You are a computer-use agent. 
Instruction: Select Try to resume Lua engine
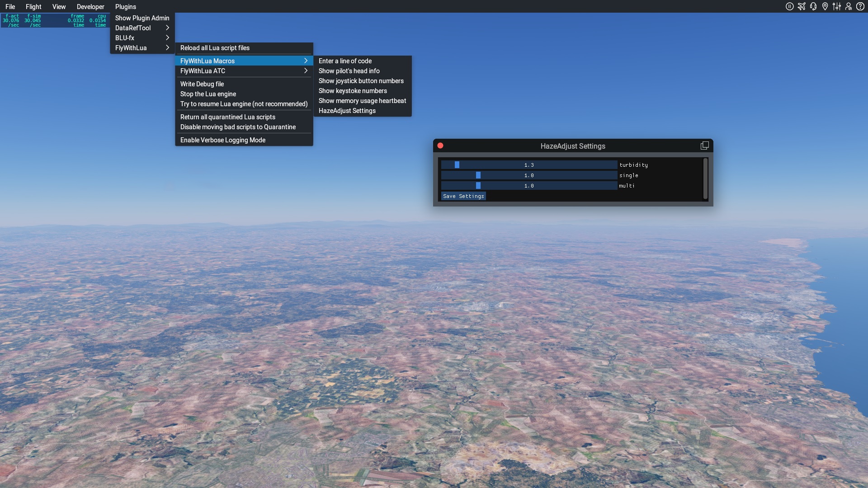pyautogui.click(x=244, y=104)
